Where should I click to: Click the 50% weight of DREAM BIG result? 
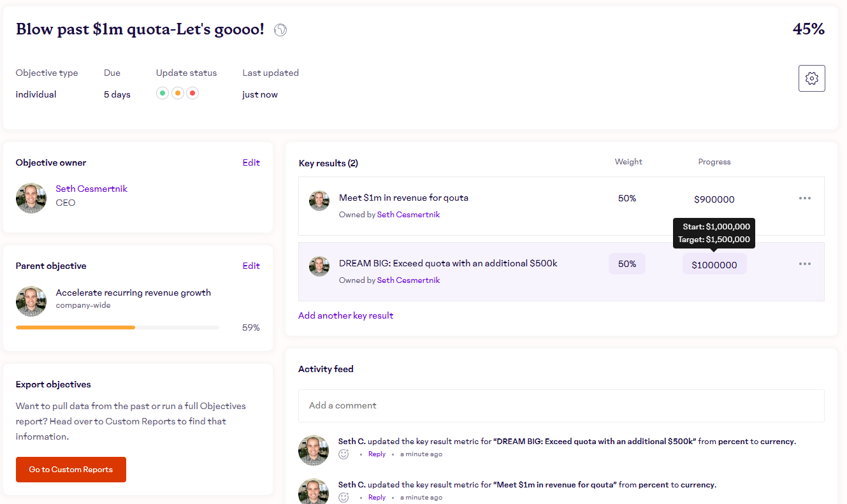pyautogui.click(x=627, y=264)
